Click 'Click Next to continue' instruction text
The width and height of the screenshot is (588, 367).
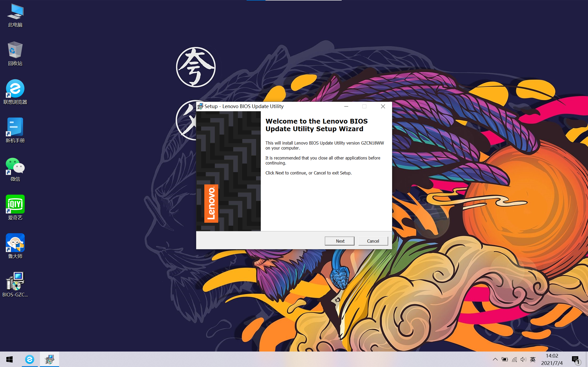(309, 173)
